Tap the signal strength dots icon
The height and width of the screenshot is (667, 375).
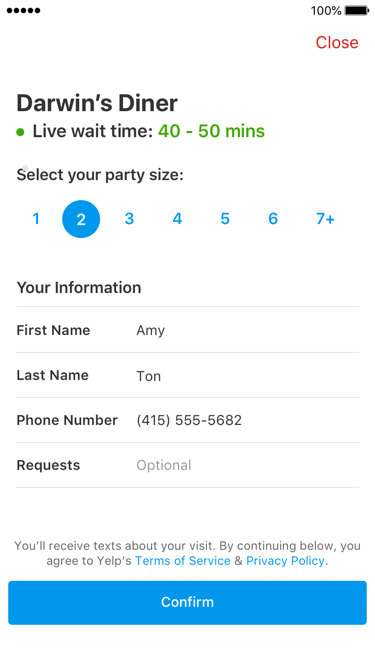pyautogui.click(x=24, y=11)
